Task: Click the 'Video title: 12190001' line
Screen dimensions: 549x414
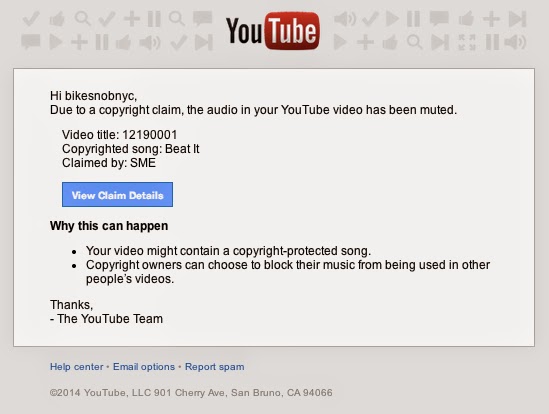Action: click(x=120, y=135)
